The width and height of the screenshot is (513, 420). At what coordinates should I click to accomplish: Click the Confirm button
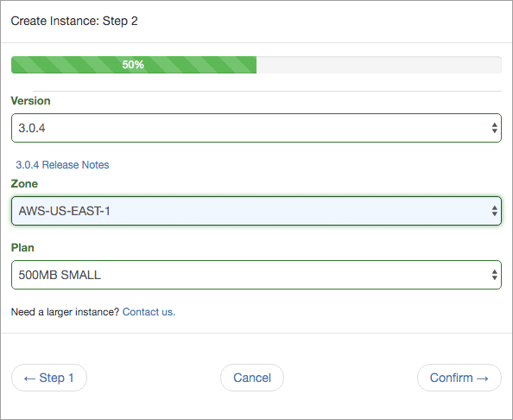(x=459, y=378)
